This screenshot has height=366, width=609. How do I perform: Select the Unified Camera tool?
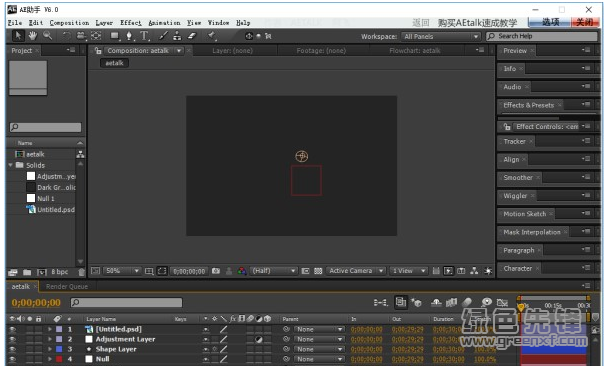point(81,36)
